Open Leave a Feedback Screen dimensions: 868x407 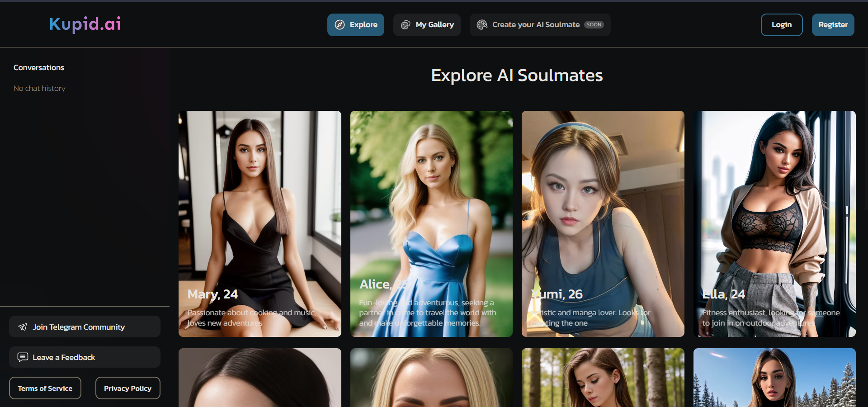coord(85,357)
